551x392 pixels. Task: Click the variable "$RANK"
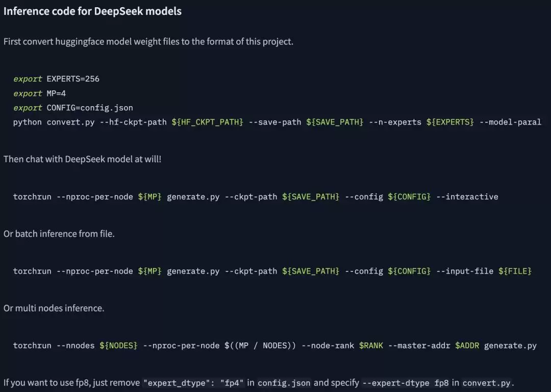tap(371, 346)
